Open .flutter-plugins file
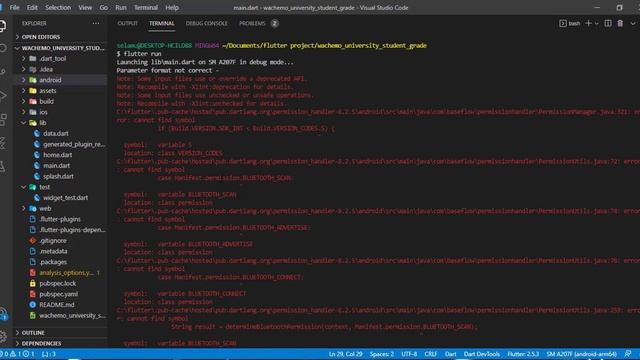 coord(60,219)
